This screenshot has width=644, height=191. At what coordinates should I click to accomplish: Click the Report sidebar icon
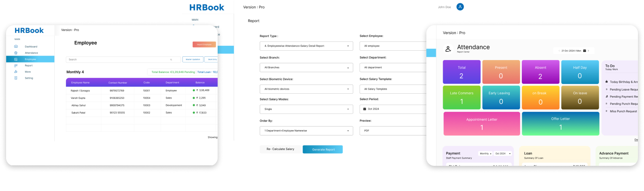[x=16, y=65]
